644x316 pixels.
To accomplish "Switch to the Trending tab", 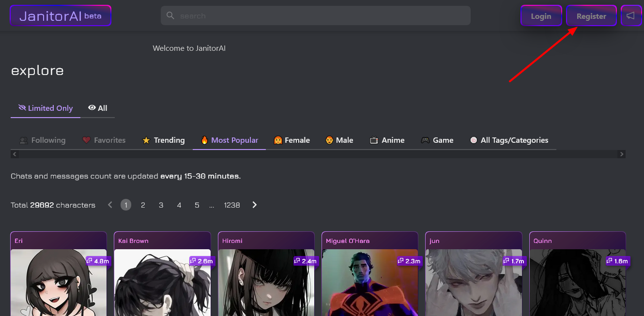I will pos(163,140).
